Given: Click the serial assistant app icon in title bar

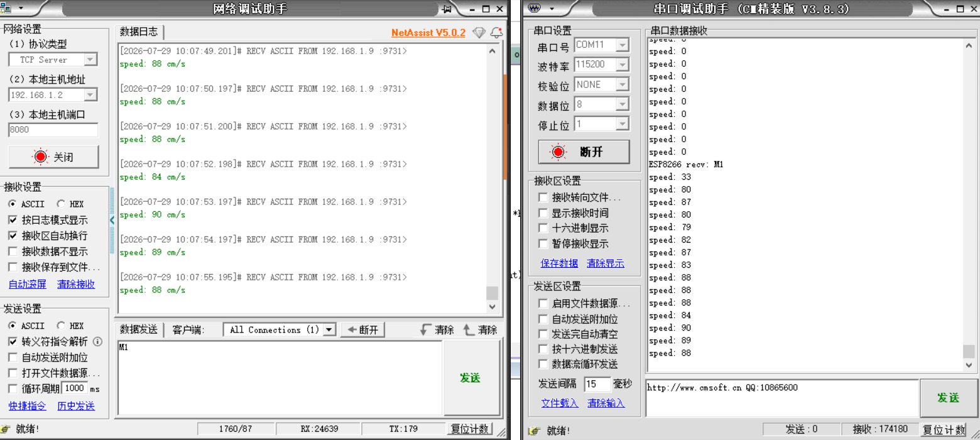Looking at the screenshot, I should coord(535,8).
